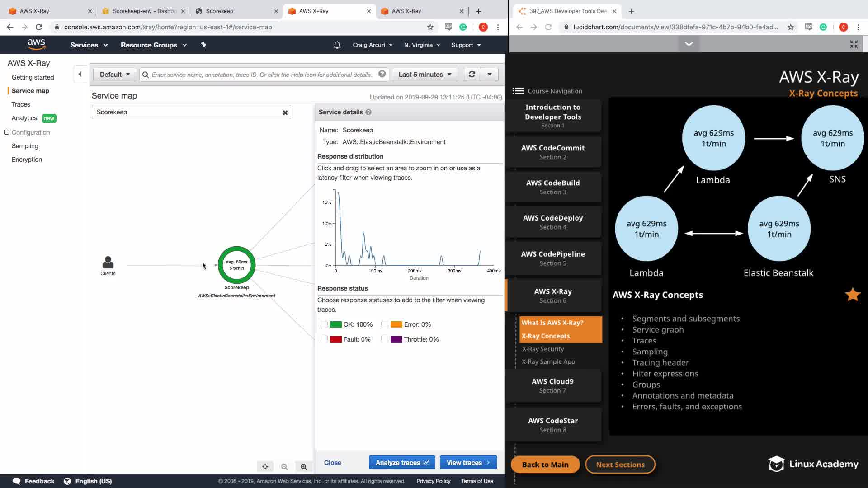Click the orange star in lesson
Screen dimensions: 868x488
click(x=852, y=295)
